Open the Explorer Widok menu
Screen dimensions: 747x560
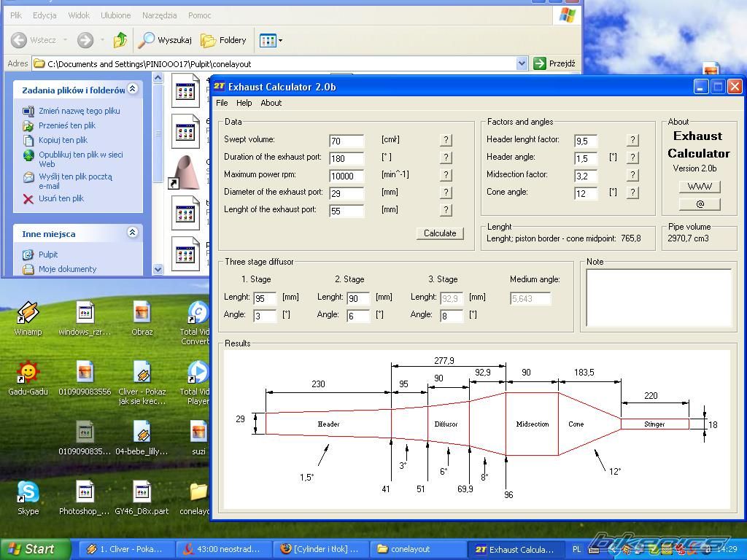click(x=79, y=15)
